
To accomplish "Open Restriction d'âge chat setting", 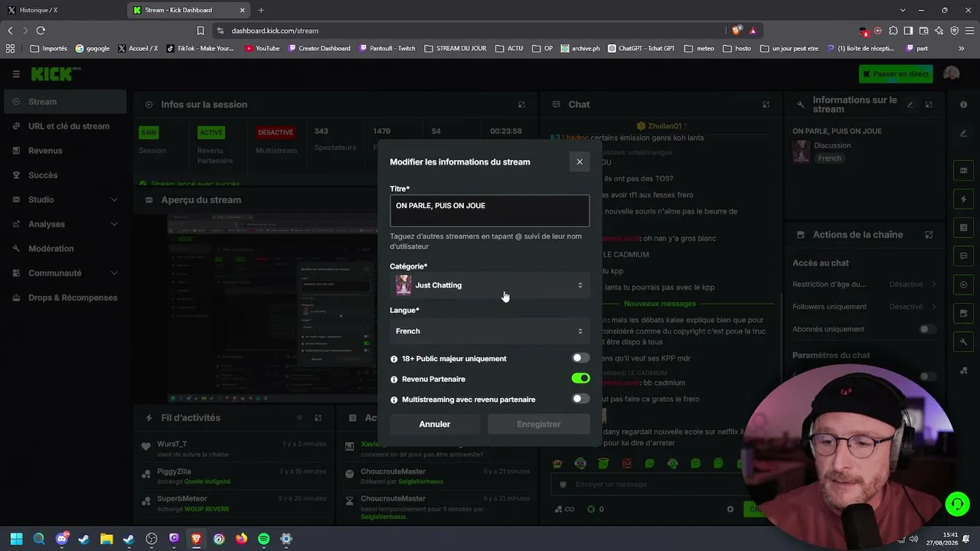I will click(x=864, y=285).
